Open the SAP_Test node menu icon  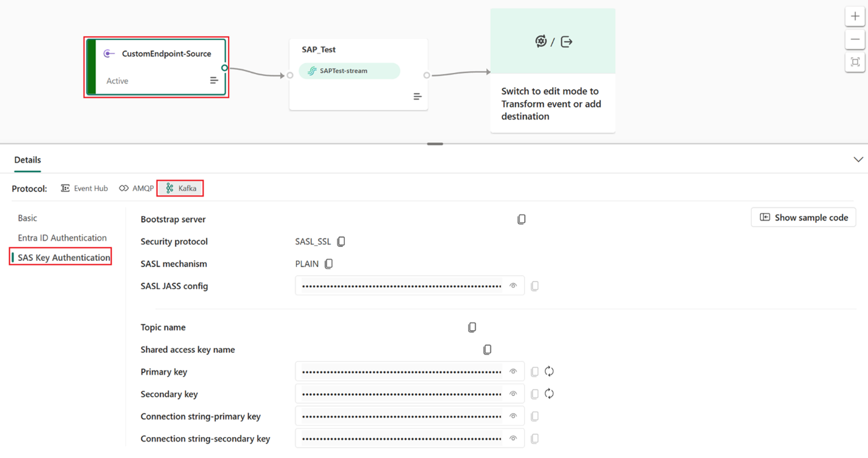pyautogui.click(x=417, y=96)
